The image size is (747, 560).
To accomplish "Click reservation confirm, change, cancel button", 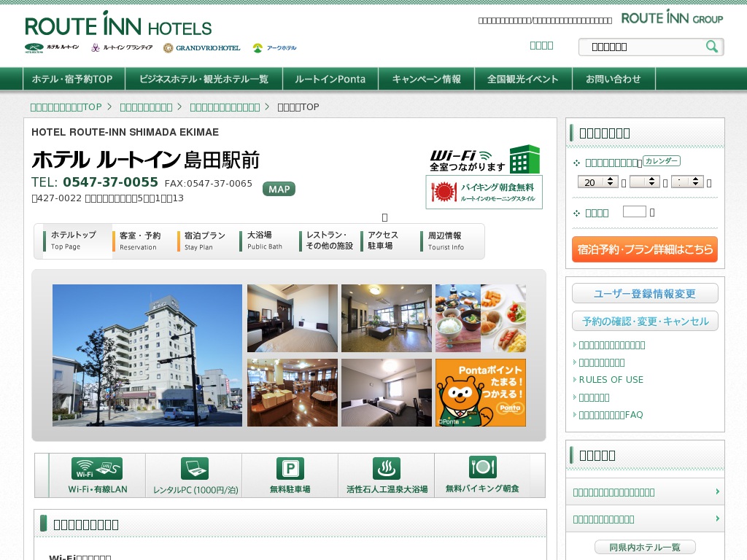I will coord(645,321).
